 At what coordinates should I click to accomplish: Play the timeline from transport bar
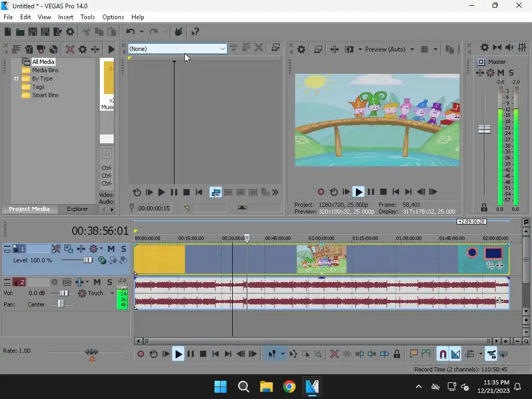pyautogui.click(x=178, y=354)
